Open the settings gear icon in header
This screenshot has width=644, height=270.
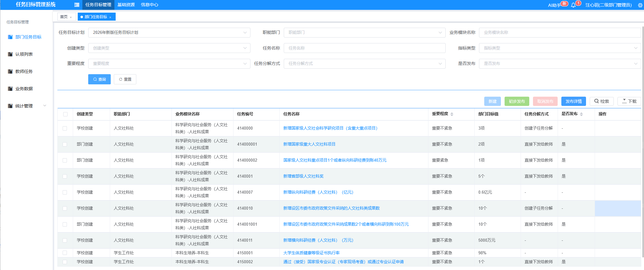(640, 5)
